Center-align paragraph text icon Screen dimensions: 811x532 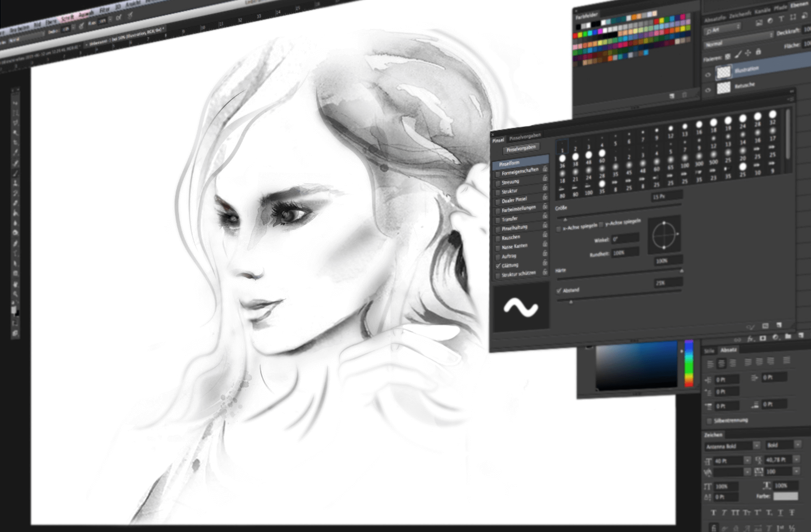click(x=721, y=364)
